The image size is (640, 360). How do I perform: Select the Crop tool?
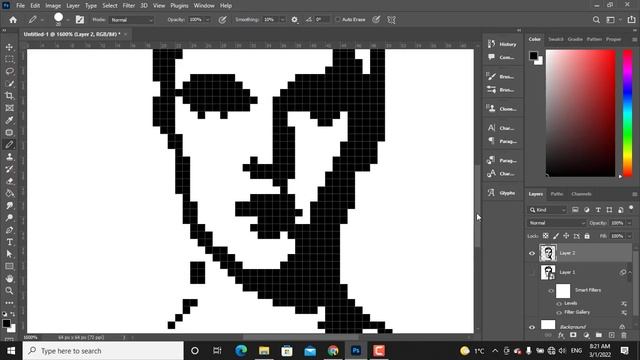pos(9,96)
